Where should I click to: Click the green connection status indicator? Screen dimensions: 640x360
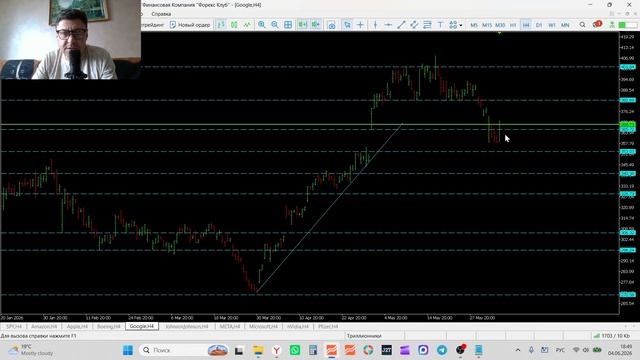[x=627, y=25]
